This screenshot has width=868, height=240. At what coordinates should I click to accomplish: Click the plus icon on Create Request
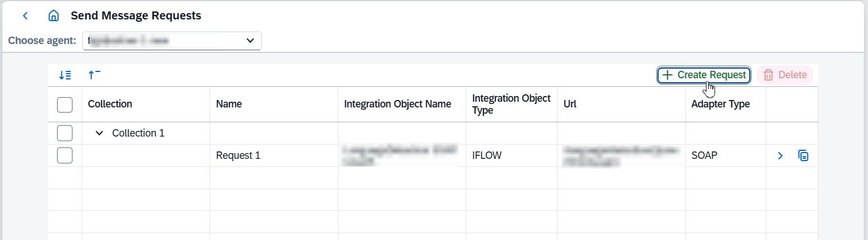click(x=667, y=75)
